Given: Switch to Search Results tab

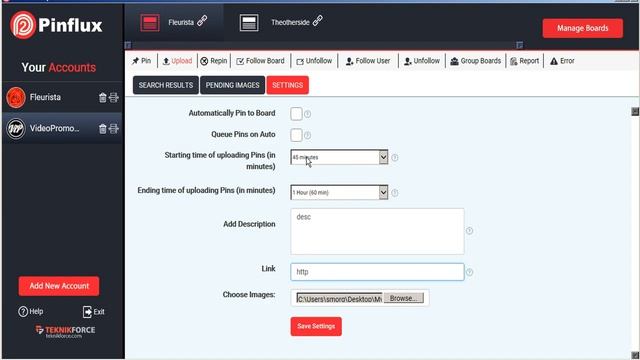Looking at the screenshot, I should tap(166, 85).
